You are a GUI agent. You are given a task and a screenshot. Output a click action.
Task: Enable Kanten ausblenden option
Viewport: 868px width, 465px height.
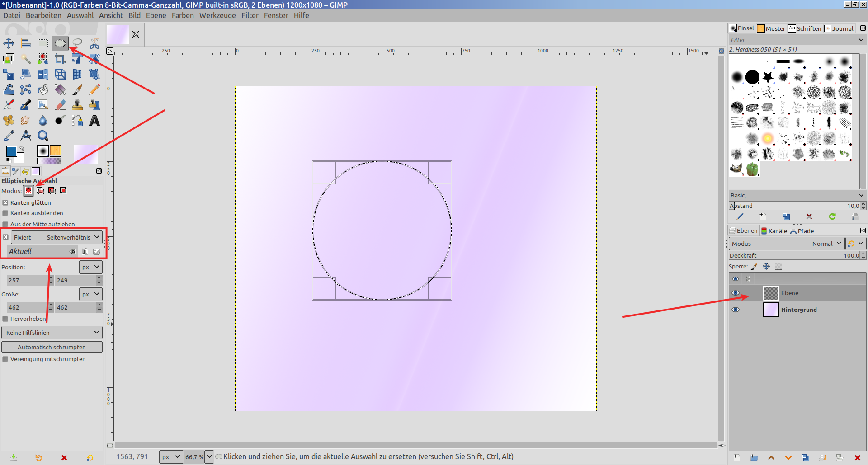click(x=5, y=213)
